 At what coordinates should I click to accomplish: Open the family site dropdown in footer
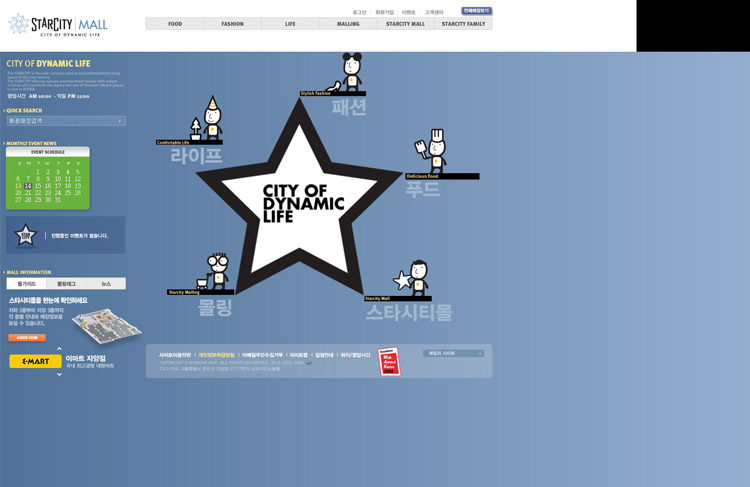point(453,354)
